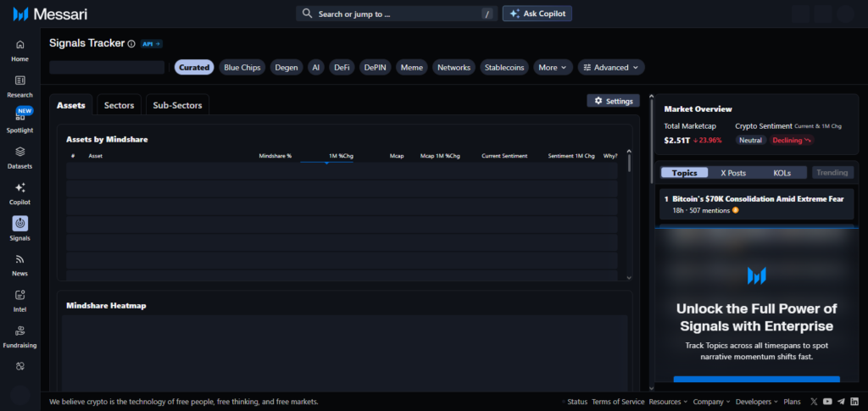This screenshot has height=411, width=868.
Task: Toggle the Stablecoins filter chip
Action: coord(504,67)
